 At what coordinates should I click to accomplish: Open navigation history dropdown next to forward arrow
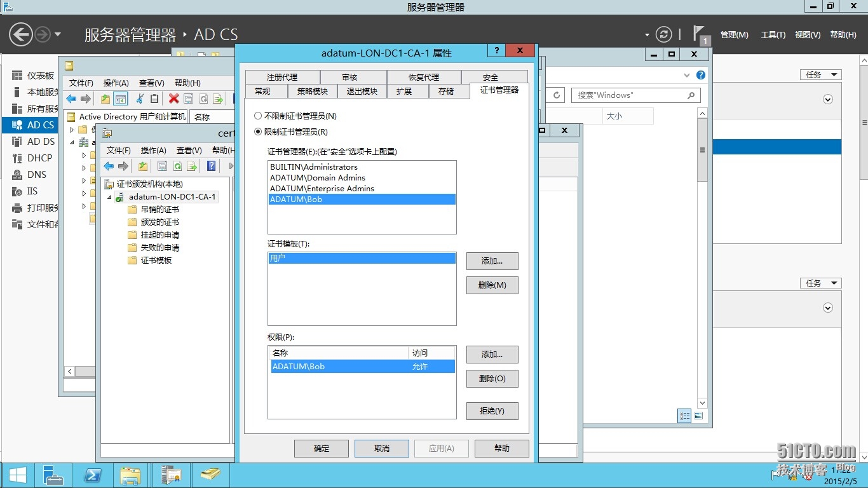[x=58, y=34]
